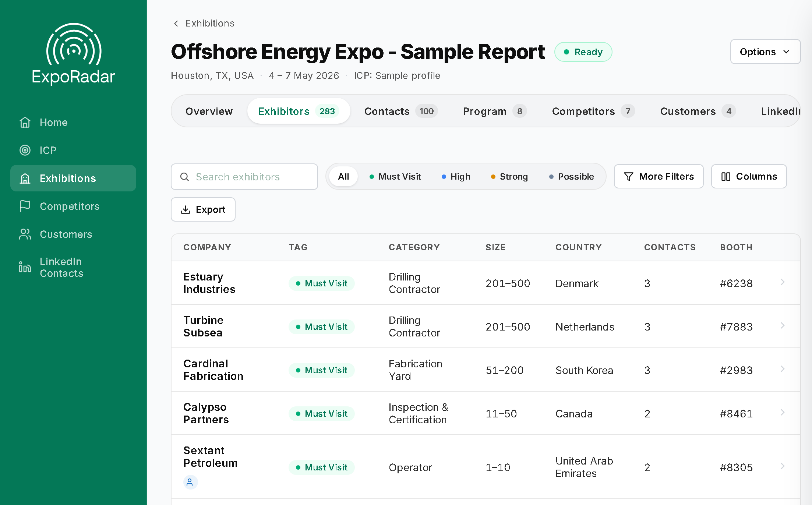Expand the Estuary Industries row chevron

[783, 282]
